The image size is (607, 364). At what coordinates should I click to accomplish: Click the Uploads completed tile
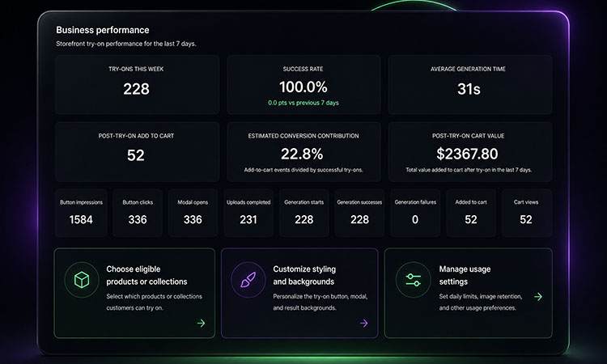coord(248,213)
